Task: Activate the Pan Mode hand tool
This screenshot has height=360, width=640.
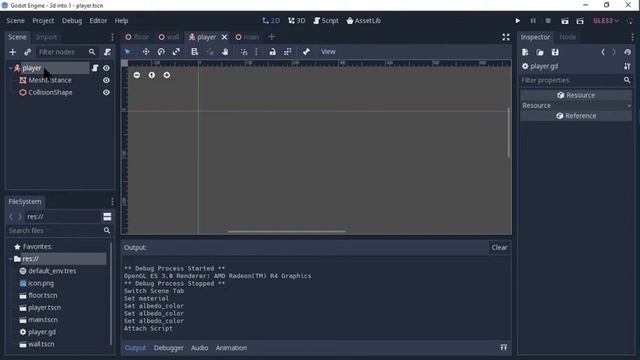Action: pos(225,51)
